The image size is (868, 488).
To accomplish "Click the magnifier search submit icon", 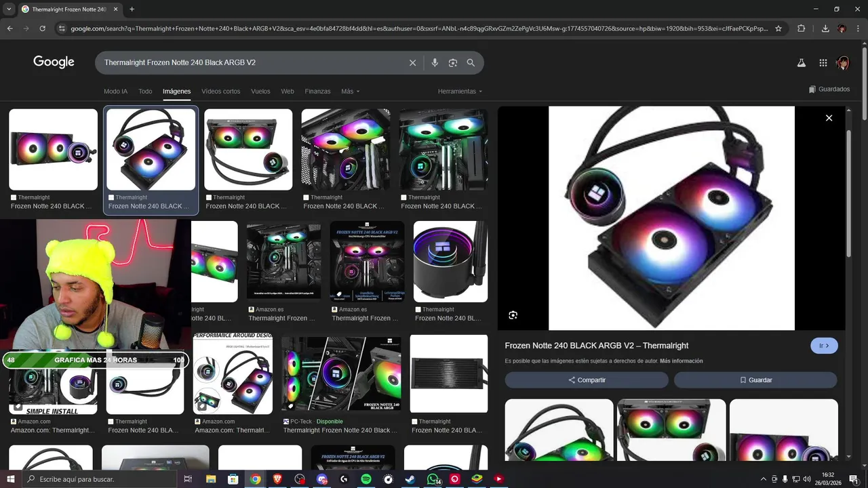I will [471, 62].
